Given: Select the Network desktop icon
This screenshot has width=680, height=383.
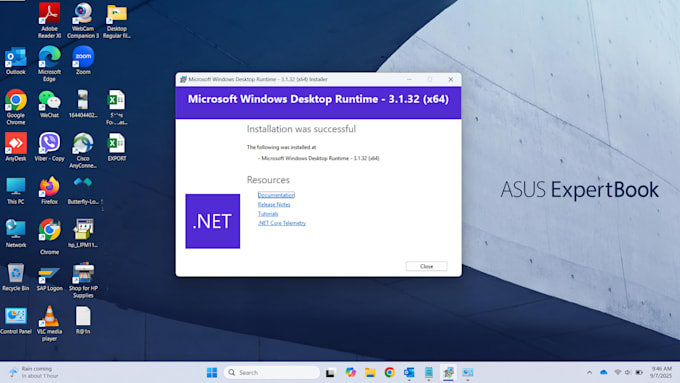Looking at the screenshot, I should [x=16, y=233].
